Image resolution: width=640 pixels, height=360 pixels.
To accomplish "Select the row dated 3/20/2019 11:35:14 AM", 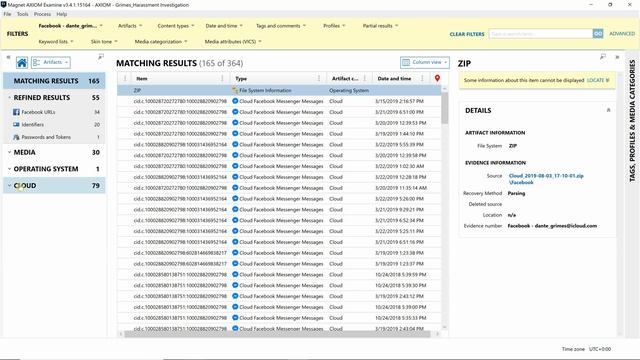I will point(279,188).
